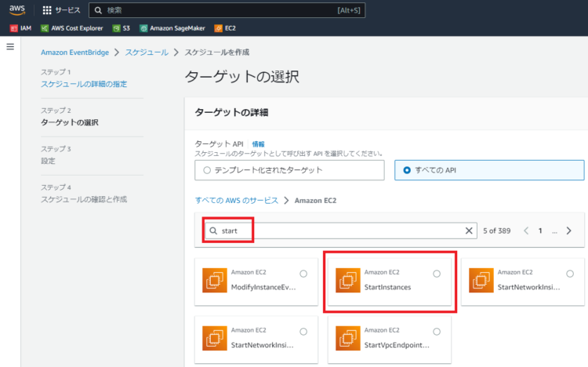Click the ModifyInstanceEv... API name
The height and width of the screenshot is (367, 588).
(263, 287)
